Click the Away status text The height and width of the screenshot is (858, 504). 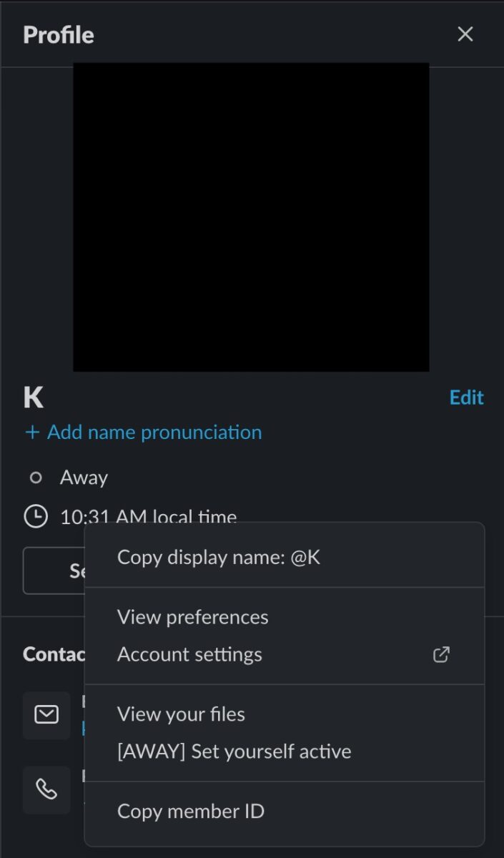click(84, 478)
